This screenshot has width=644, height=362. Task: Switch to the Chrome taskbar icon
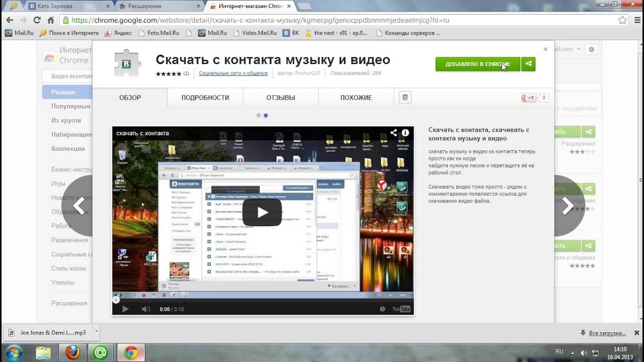pos(131,352)
